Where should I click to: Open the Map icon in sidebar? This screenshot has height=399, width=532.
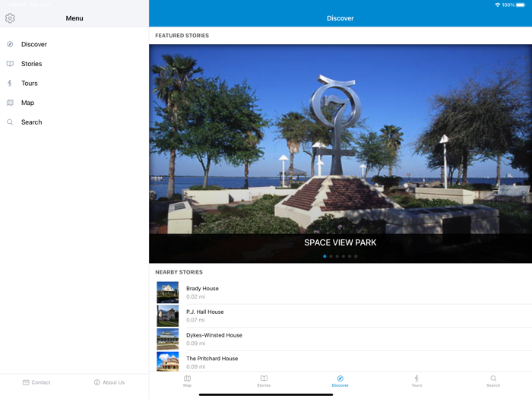click(10, 103)
